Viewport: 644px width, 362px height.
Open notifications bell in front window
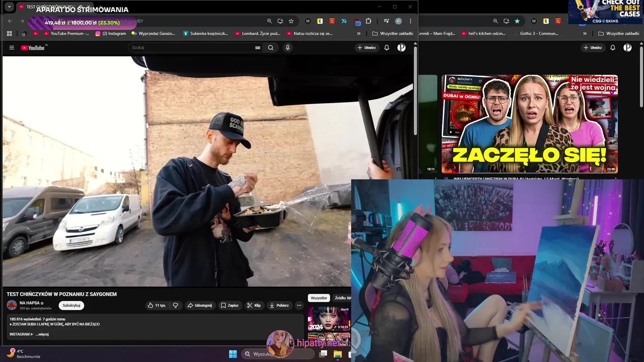point(386,48)
